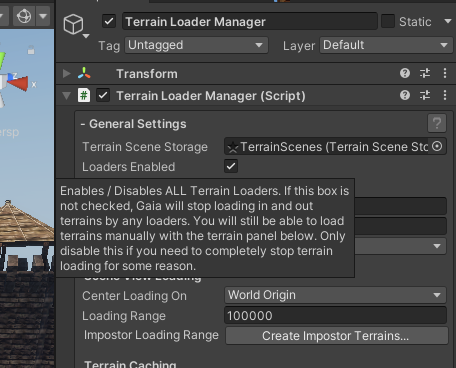Open the Layer dropdown showing Default
Viewport: 456px width, 368px height.
(x=386, y=45)
